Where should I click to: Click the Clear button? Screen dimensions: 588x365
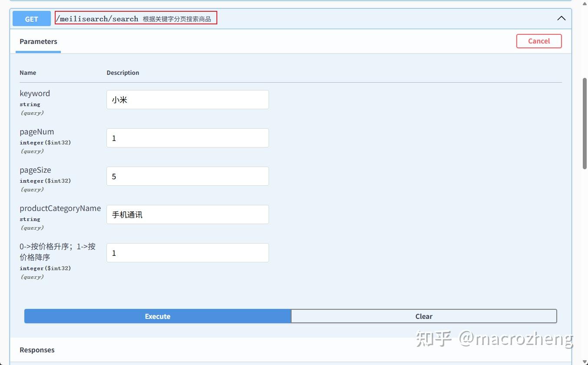(x=423, y=316)
